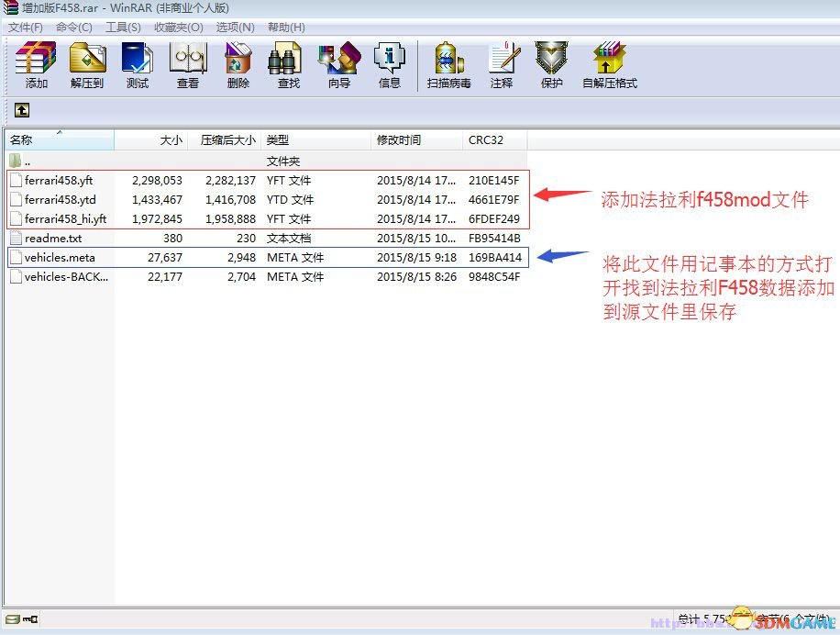Sort by the CRC32 column header
This screenshot has height=635, width=840.
[495, 139]
